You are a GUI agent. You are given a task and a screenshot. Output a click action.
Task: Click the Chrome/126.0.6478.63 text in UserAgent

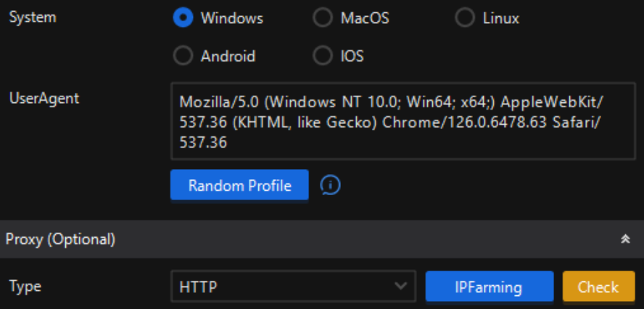pyautogui.click(x=465, y=123)
